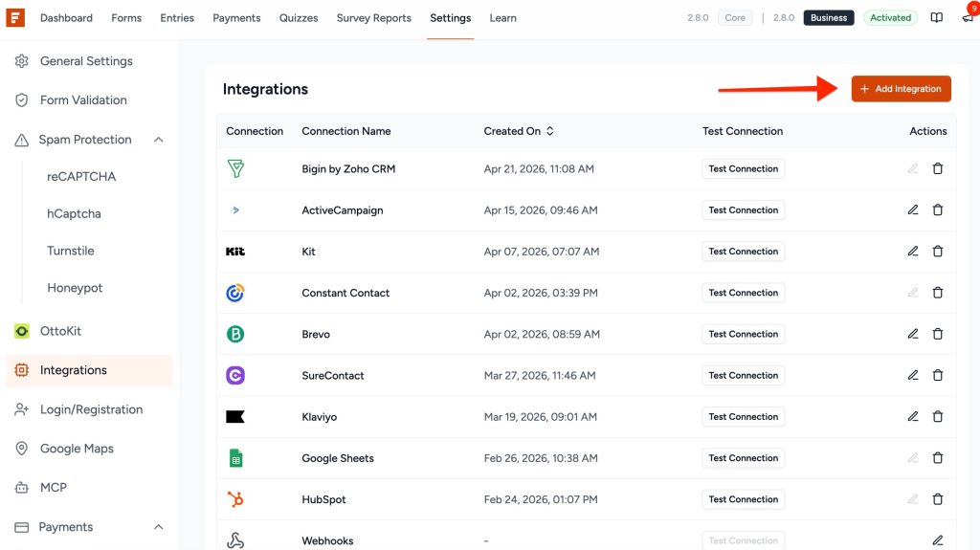This screenshot has width=980, height=550.
Task: Test the Brevo connection
Action: 743,334
